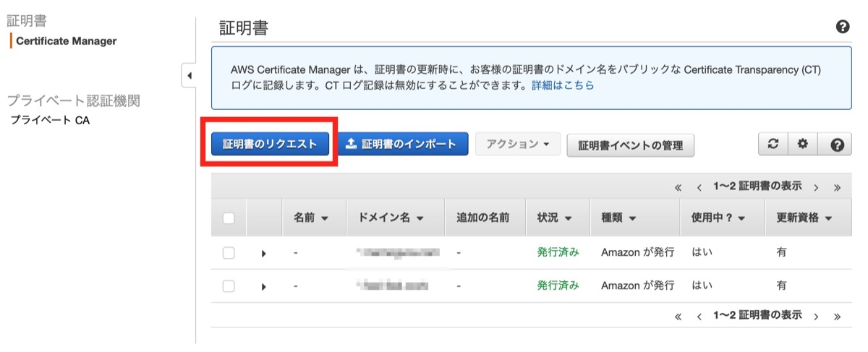The height and width of the screenshot is (352, 868).
Task: Click the 追加の名前 column header
Action: tap(482, 218)
